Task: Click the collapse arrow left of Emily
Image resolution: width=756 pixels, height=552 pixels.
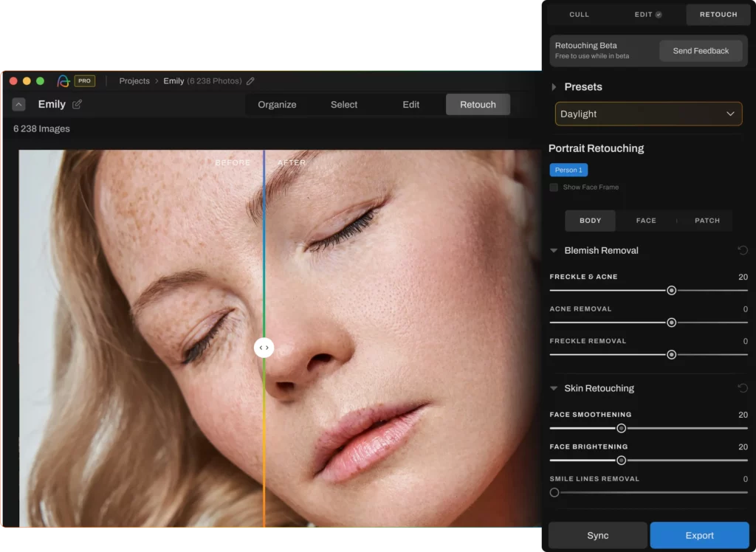Action: click(x=18, y=104)
